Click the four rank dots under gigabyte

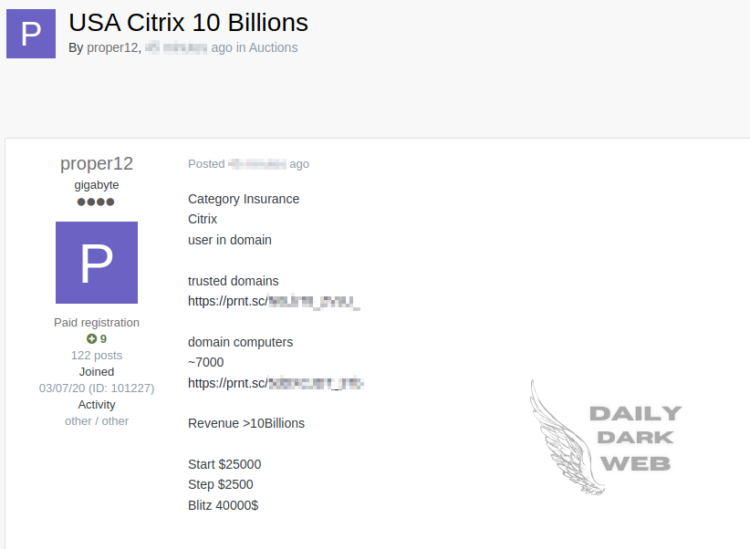coord(96,202)
